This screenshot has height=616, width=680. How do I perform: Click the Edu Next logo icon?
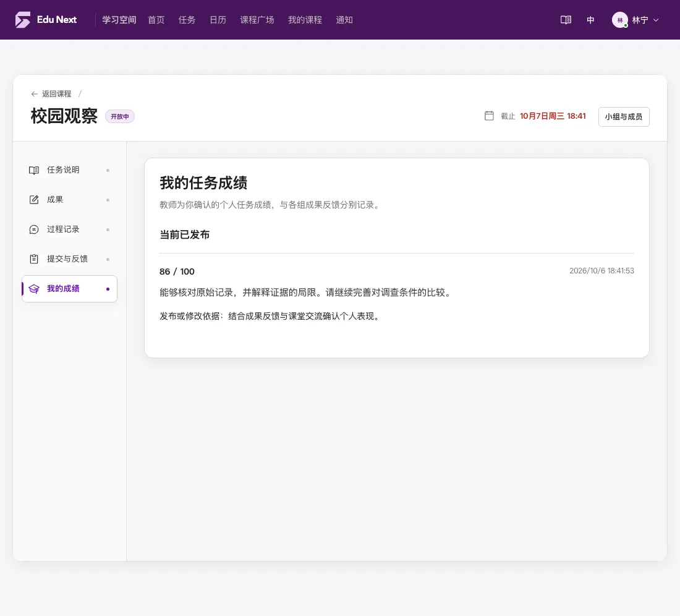point(22,20)
